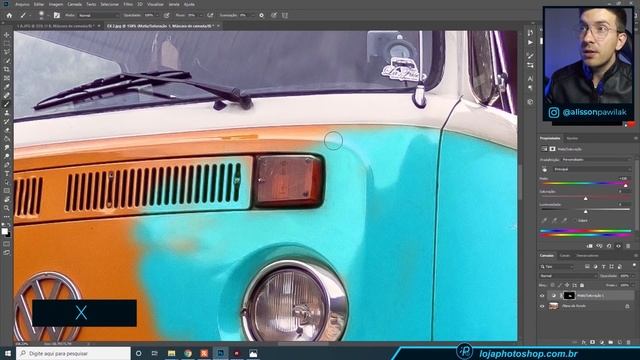Hide the Plano de Fundo layer
Viewport: 640px width, 360px height.
click(x=542, y=306)
